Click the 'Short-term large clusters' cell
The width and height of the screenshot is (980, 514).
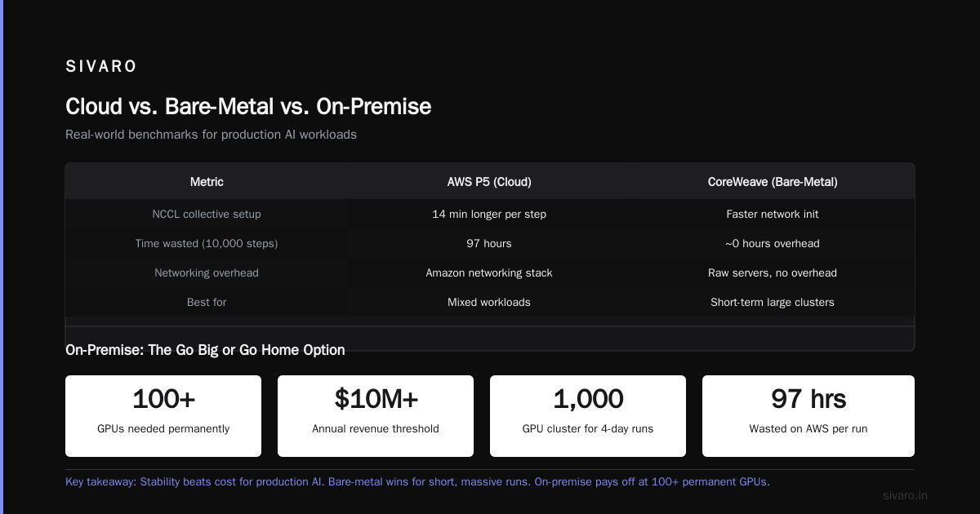(773, 302)
